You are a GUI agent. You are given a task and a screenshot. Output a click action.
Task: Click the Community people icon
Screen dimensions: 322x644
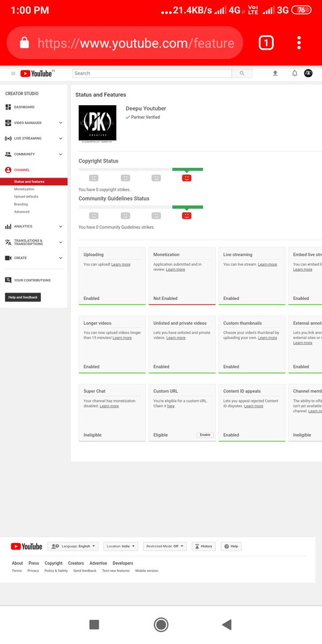(8, 154)
